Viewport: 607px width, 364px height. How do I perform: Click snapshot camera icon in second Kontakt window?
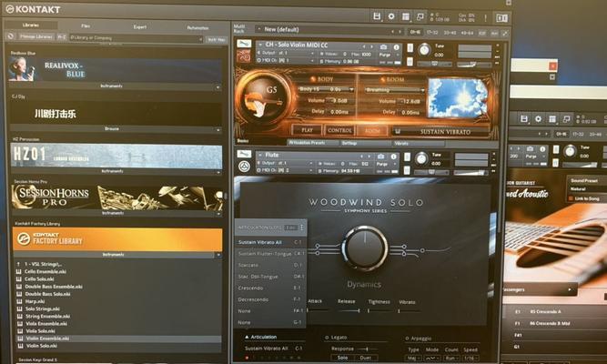tap(530, 148)
